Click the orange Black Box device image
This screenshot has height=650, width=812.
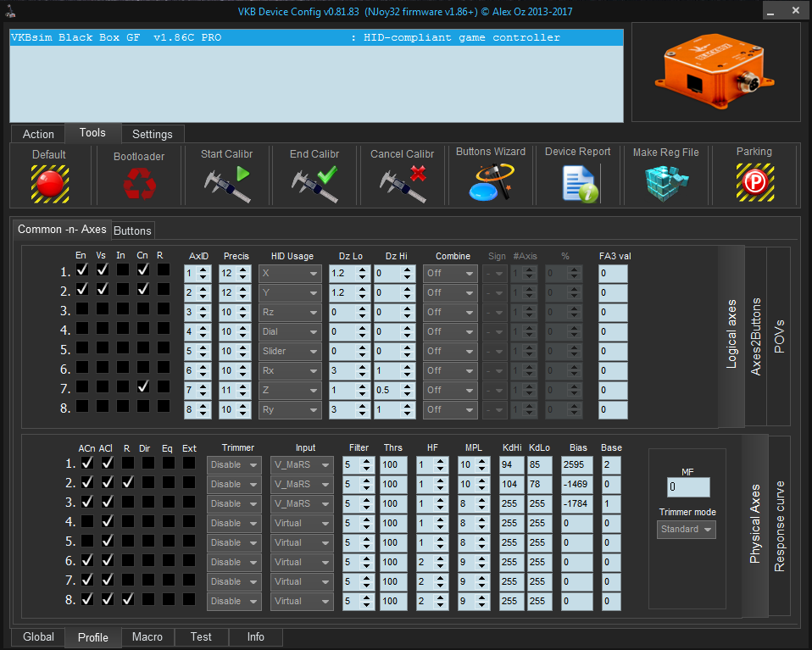click(715, 71)
